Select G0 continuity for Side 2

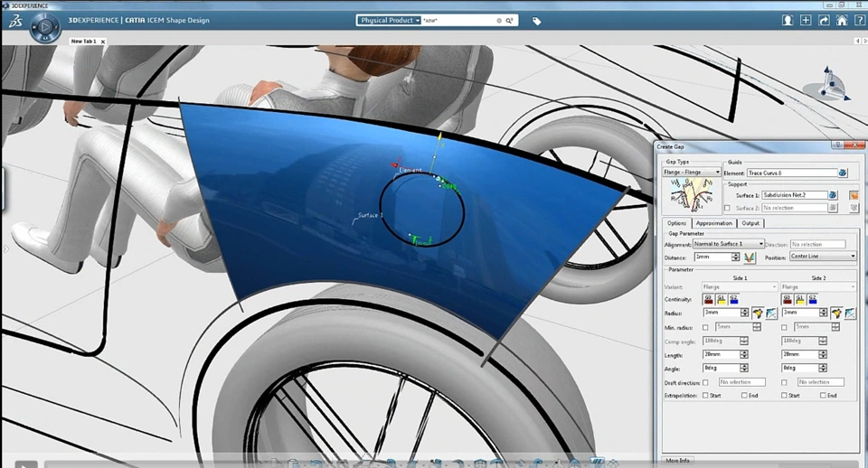pos(787,299)
